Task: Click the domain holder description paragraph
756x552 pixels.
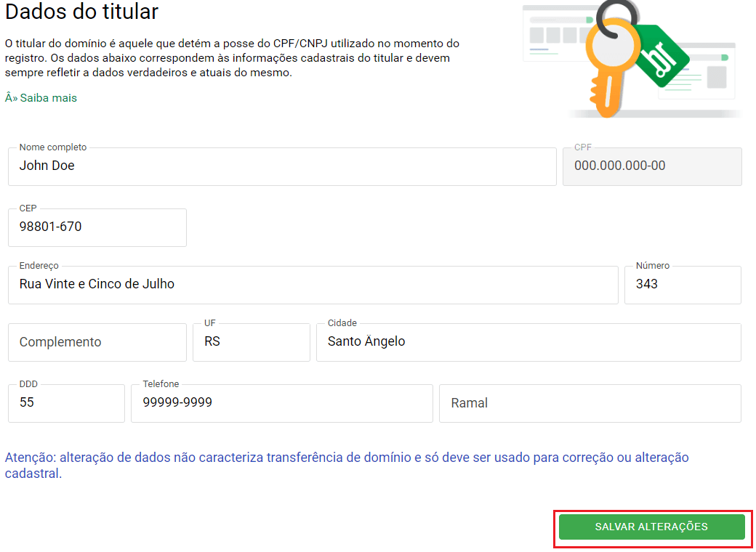Action: tap(232, 58)
